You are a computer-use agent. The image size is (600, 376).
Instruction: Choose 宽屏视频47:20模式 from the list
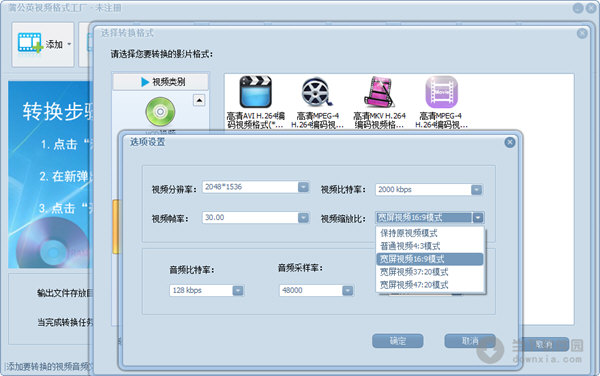click(x=429, y=285)
